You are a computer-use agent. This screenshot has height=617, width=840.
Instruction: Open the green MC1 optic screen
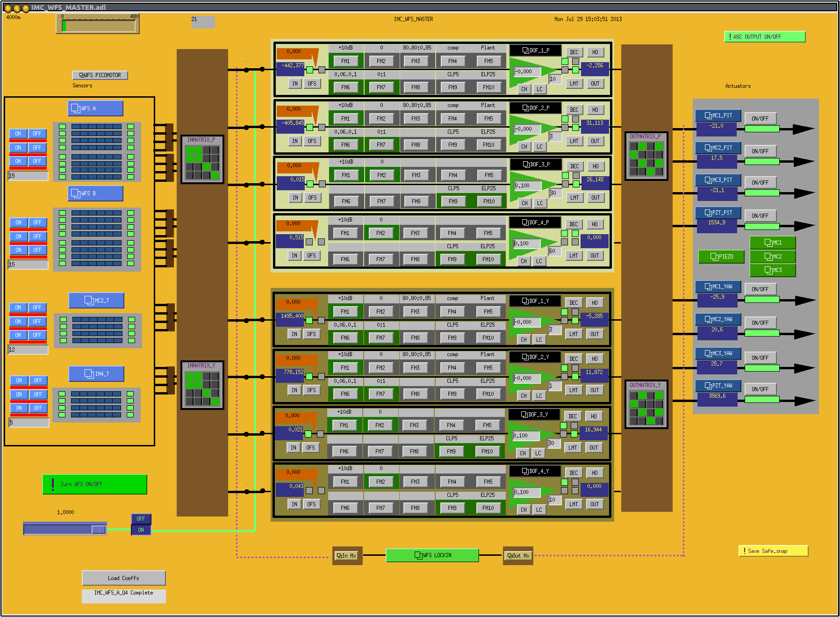coord(773,243)
